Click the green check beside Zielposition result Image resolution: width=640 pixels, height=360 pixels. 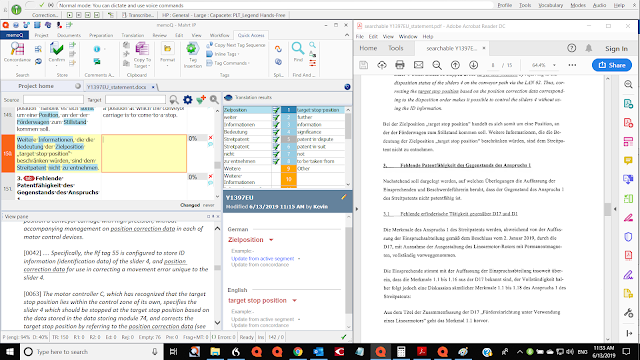tap(276, 110)
